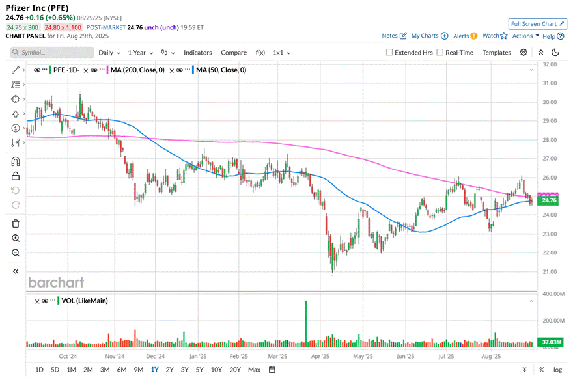Zoom out of the chart

pos(16,252)
